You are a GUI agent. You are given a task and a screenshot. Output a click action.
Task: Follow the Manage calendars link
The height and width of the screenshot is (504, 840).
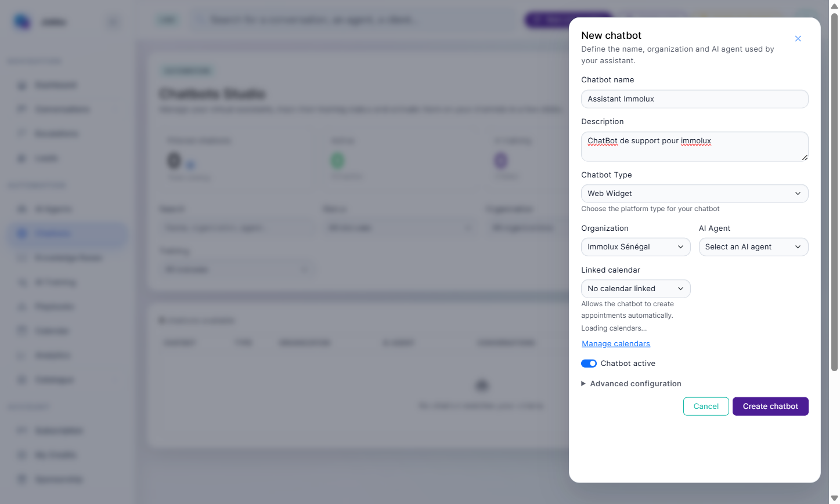click(616, 344)
